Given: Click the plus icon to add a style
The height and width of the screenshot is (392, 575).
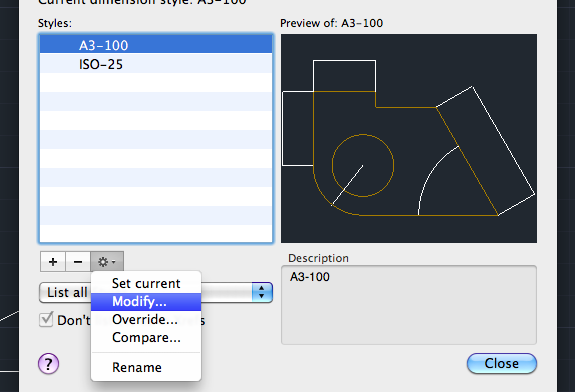Looking at the screenshot, I should 53,262.
